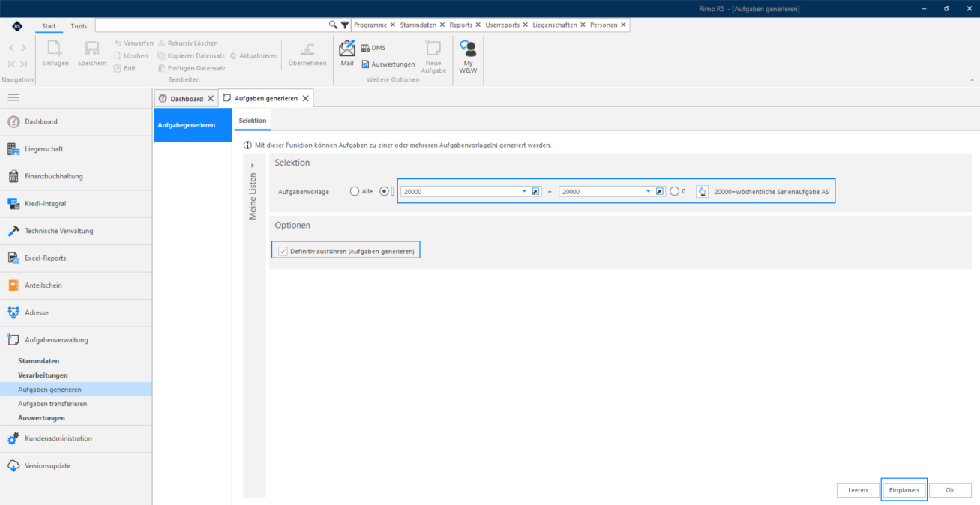
Task: Click the Speichern disk icon
Action: point(92,49)
